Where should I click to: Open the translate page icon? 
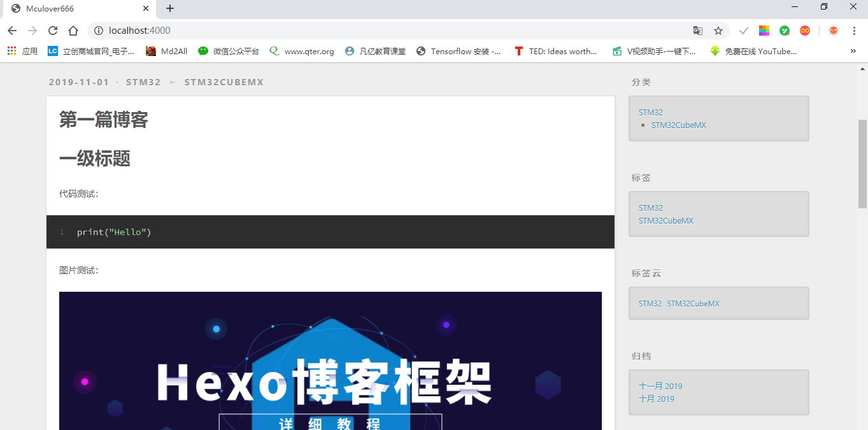tap(698, 31)
